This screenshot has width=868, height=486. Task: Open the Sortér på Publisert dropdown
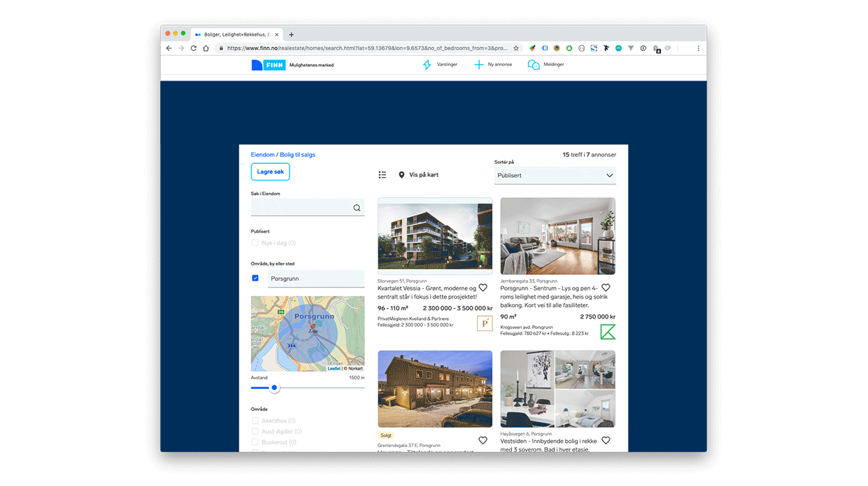coord(555,176)
